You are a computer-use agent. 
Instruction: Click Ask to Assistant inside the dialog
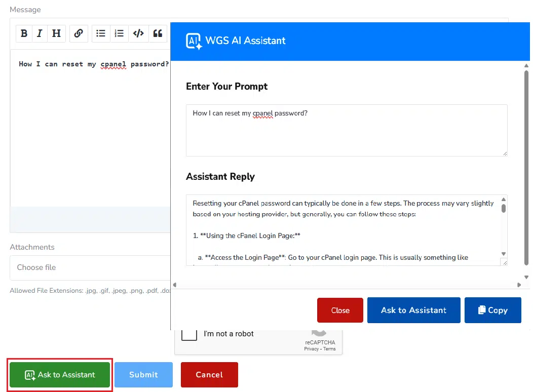point(413,310)
